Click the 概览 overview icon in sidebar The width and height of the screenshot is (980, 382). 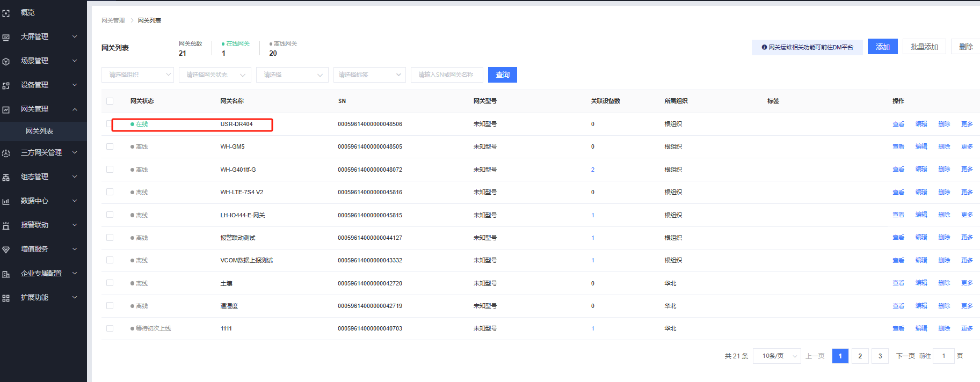click(x=6, y=13)
